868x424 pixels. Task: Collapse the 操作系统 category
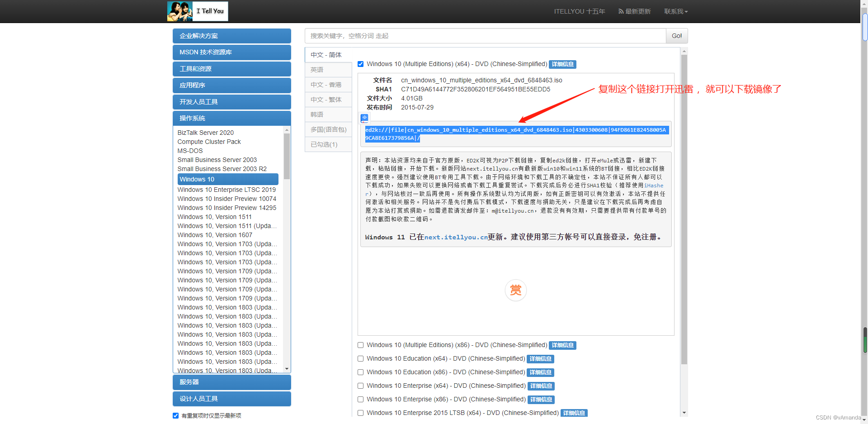point(232,119)
